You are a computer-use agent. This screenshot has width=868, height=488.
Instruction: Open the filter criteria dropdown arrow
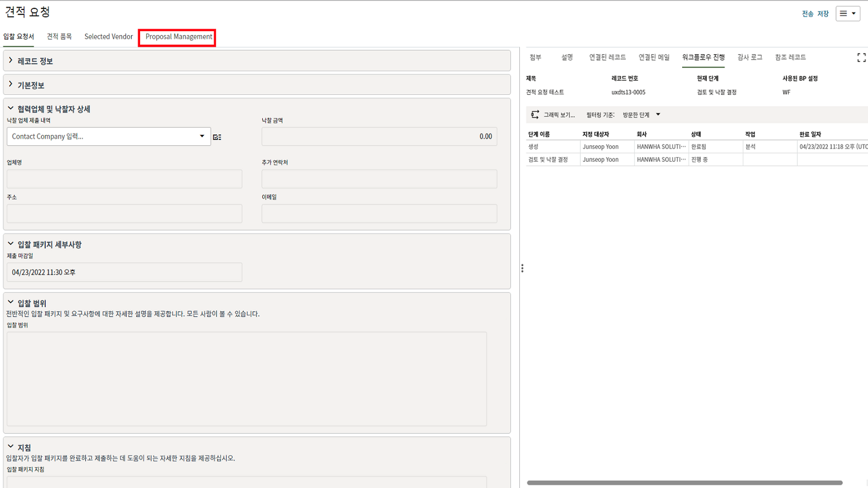pos(658,115)
